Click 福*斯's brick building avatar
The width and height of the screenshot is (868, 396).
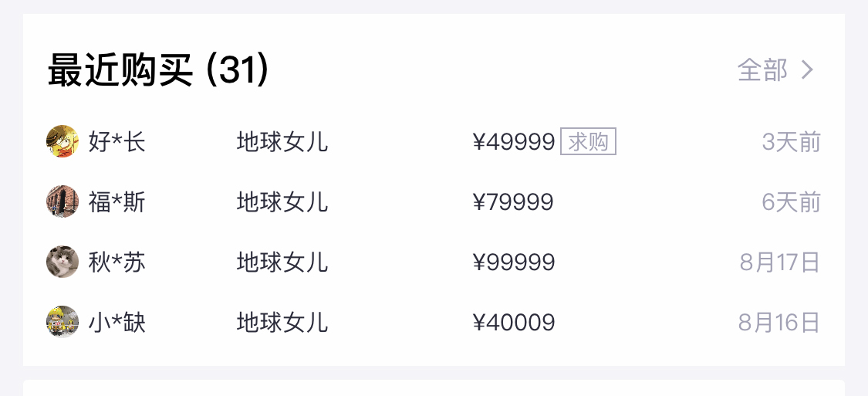pos(62,202)
